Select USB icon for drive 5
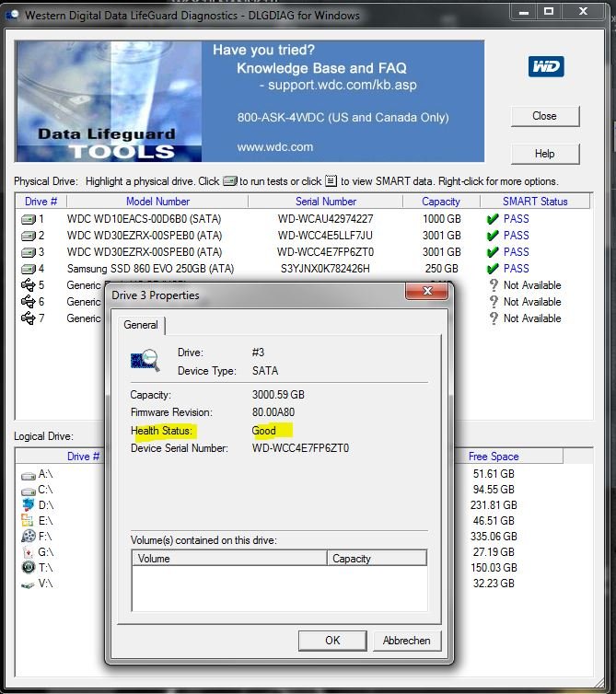Image resolution: width=616 pixels, height=694 pixels. (29, 285)
